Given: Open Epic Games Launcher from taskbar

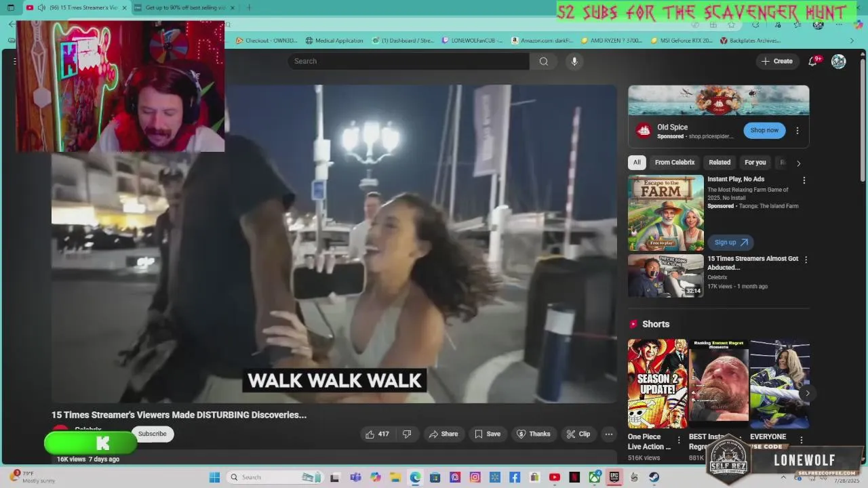Looking at the screenshot, I should tap(614, 477).
